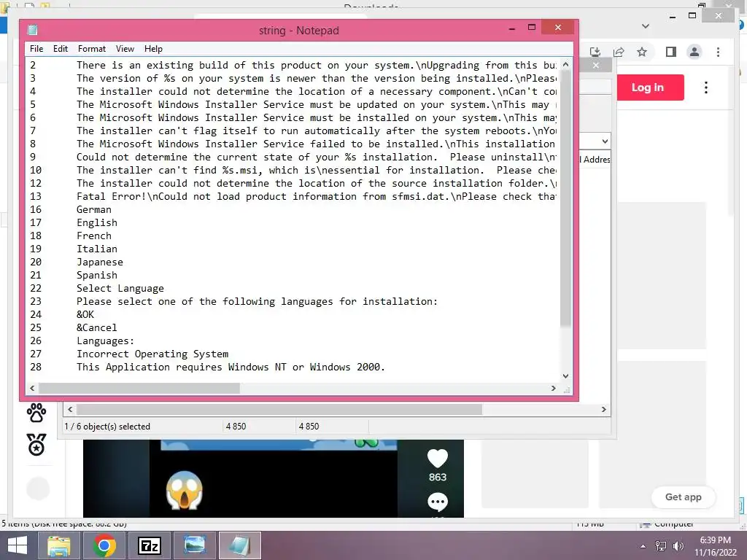Click the video thumbnail with screaming emoji
Image resolution: width=747 pixels, height=560 pixels.
273,478
